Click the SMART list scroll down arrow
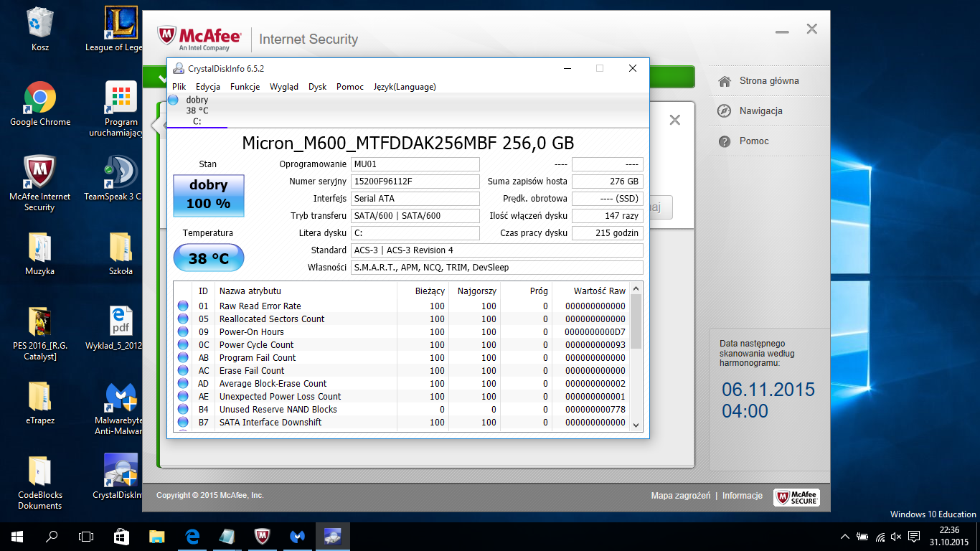 [636, 425]
